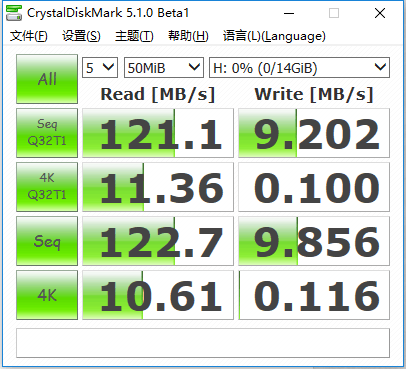Start the Seq Q32T1 test
This screenshot has width=406, height=369.
tap(47, 133)
